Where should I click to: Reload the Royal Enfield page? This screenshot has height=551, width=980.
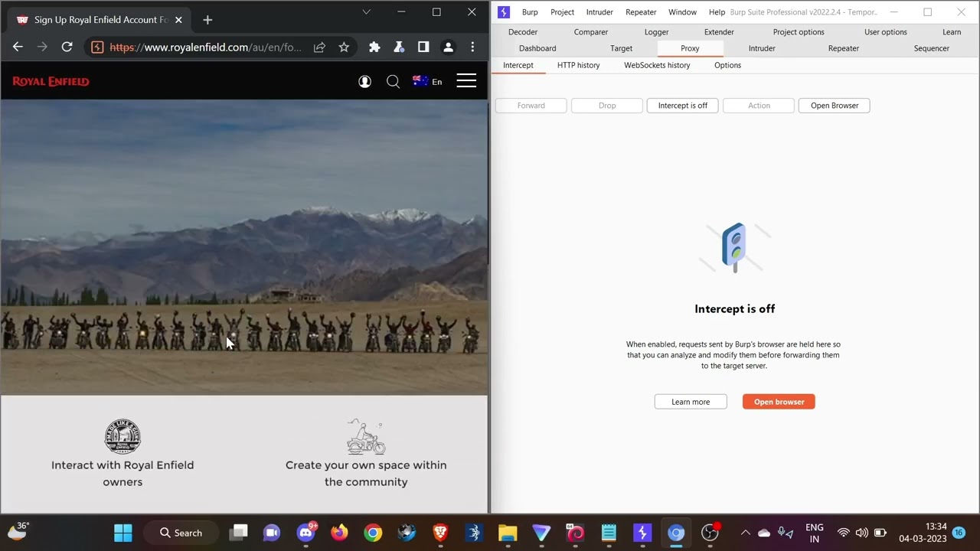67,47
